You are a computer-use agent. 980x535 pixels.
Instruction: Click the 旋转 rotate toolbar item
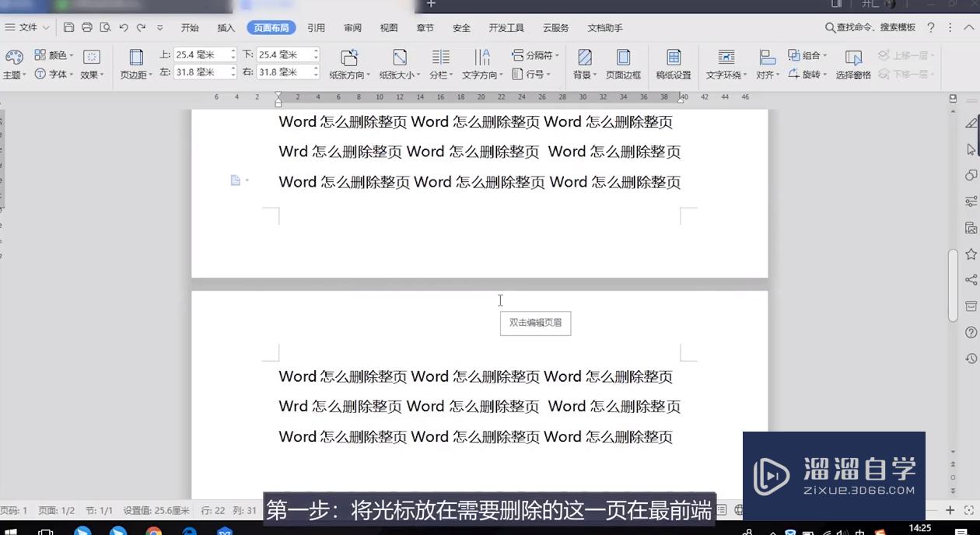tap(809, 74)
